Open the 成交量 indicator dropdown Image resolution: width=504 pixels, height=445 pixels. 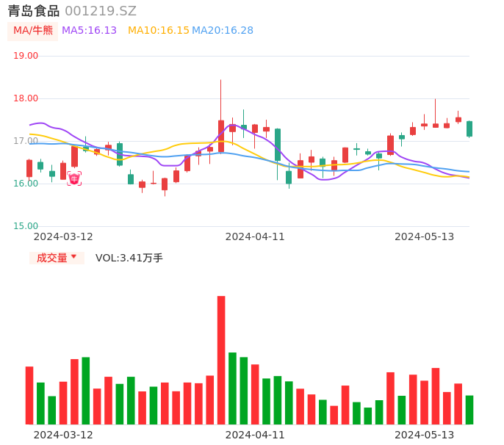pos(57,258)
